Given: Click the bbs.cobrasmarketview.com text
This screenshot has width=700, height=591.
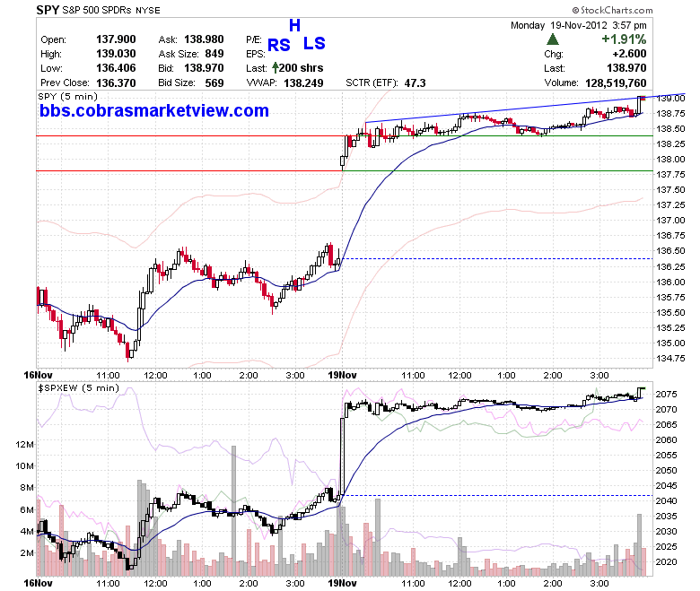Looking at the screenshot, I should [154, 110].
